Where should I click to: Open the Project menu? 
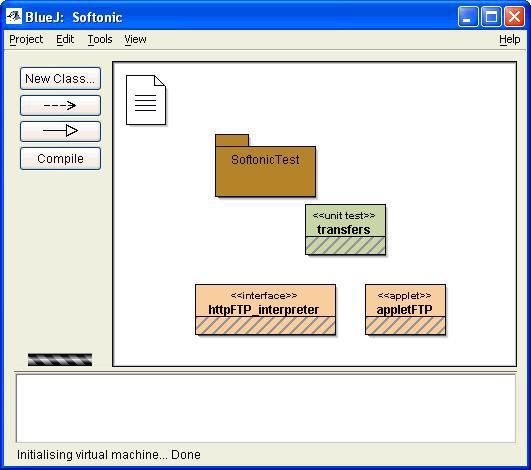pos(26,39)
